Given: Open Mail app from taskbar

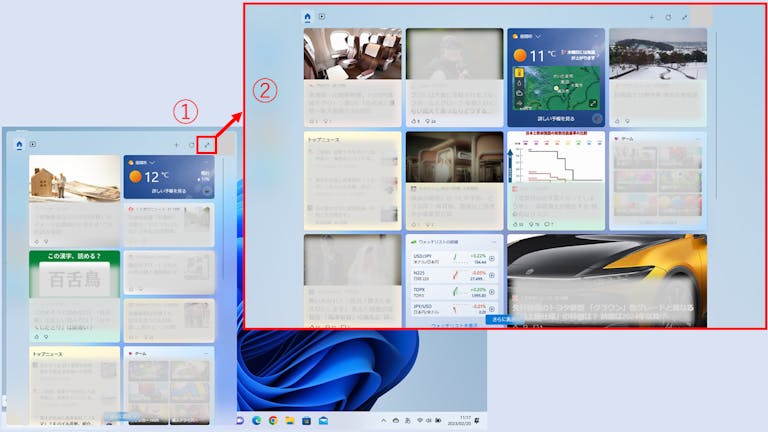Looking at the screenshot, I should [323, 421].
